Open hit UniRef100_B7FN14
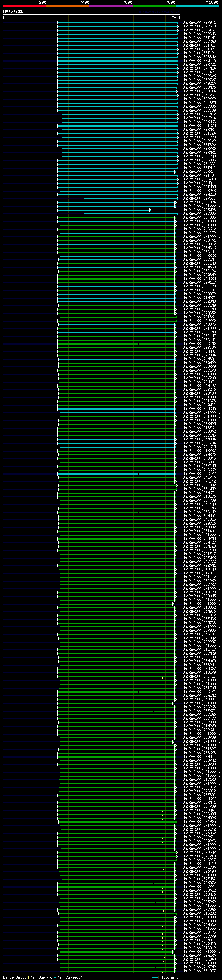The height and width of the screenshot is (980, 222). tap(199, 68)
